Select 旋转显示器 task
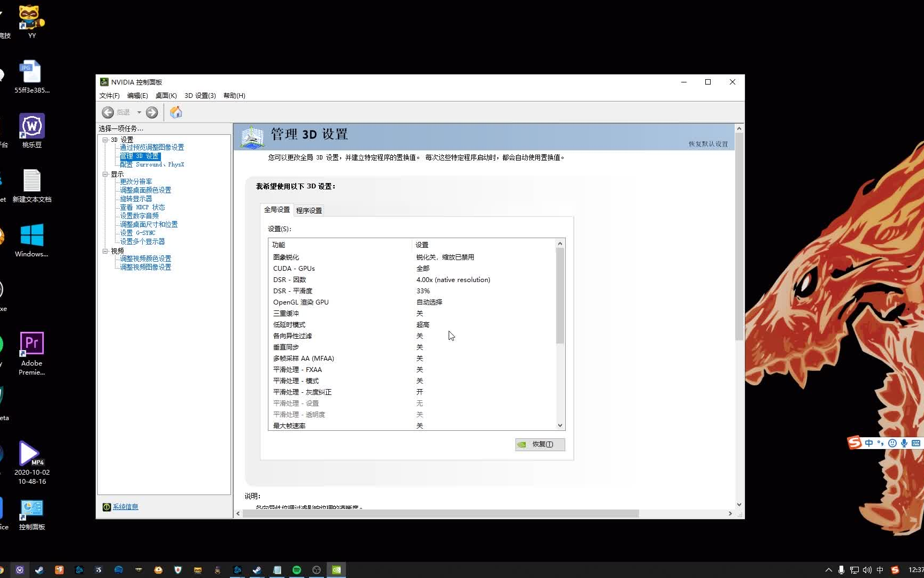924x578 pixels. [136, 199]
